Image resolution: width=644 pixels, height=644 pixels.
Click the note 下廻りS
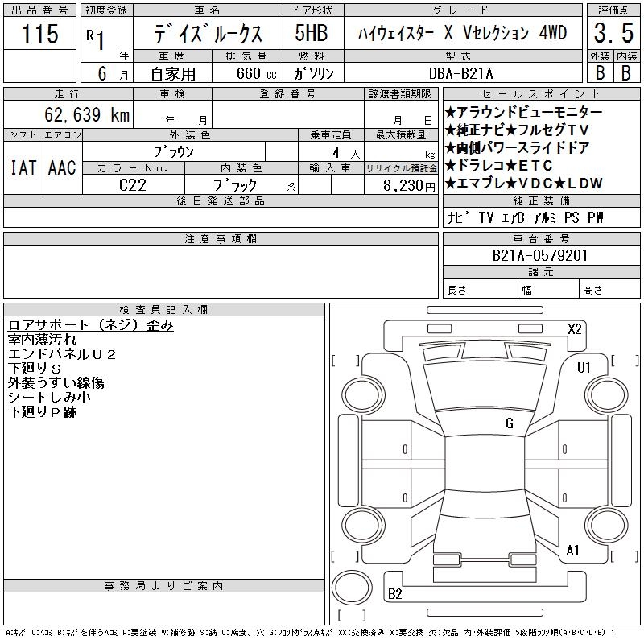point(34,369)
